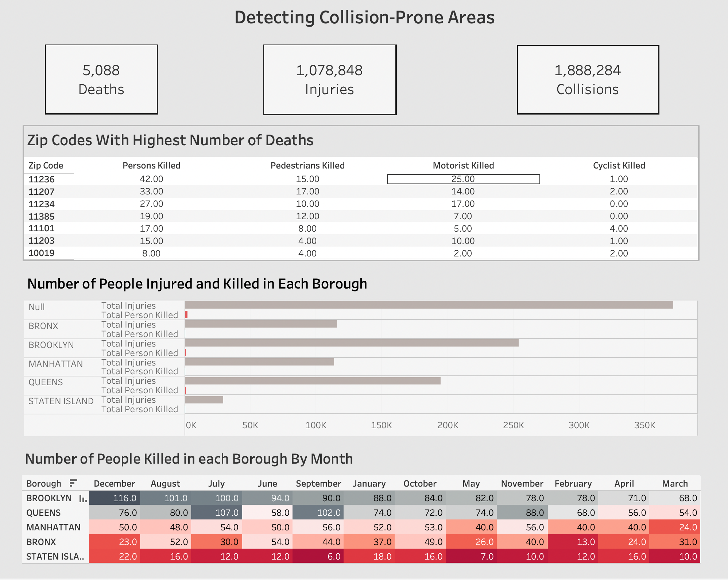728x580 pixels.
Task: Select zip code 11385 row label
Action: (42, 217)
